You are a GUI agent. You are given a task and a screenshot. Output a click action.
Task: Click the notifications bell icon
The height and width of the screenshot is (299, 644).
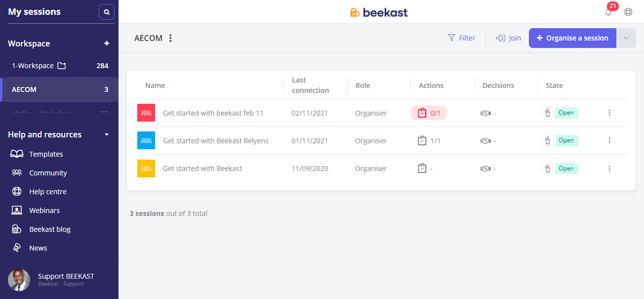[608, 12]
